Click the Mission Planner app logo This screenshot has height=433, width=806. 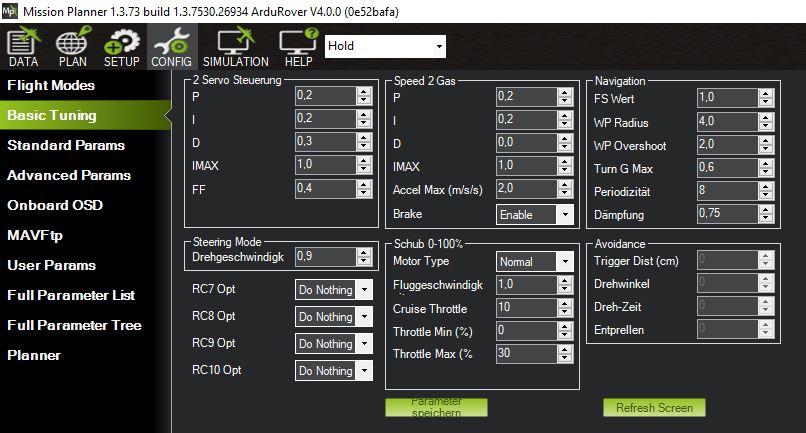click(10, 11)
